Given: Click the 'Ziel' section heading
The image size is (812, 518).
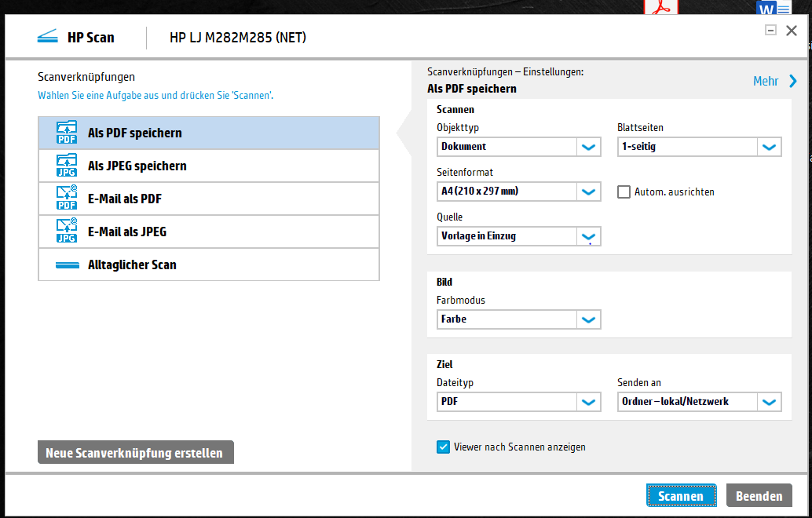Looking at the screenshot, I should click(444, 364).
